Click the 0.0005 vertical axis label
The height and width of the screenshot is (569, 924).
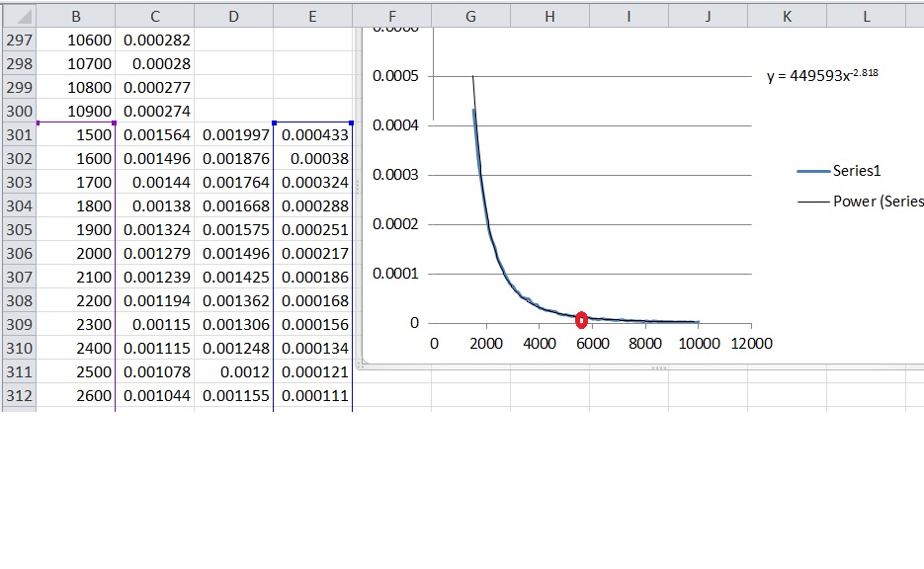[x=395, y=76]
